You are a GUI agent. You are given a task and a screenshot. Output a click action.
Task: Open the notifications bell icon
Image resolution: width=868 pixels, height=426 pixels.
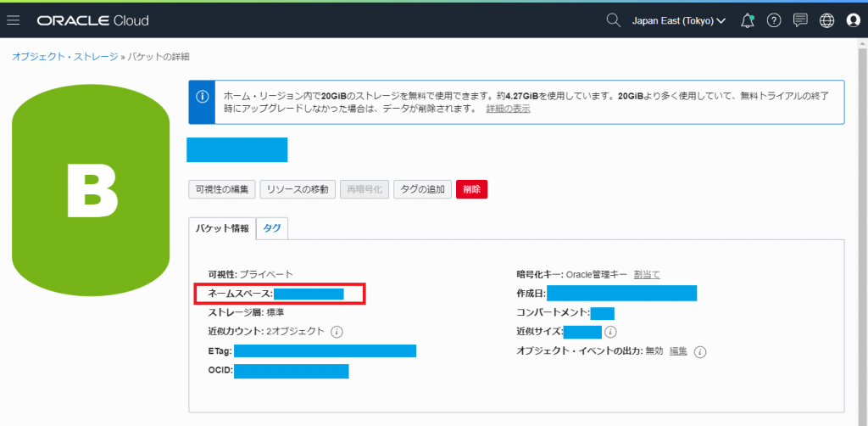(748, 20)
